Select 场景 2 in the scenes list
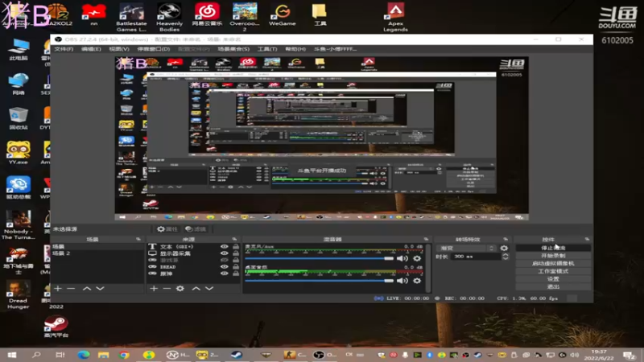The image size is (644, 362). [97, 253]
